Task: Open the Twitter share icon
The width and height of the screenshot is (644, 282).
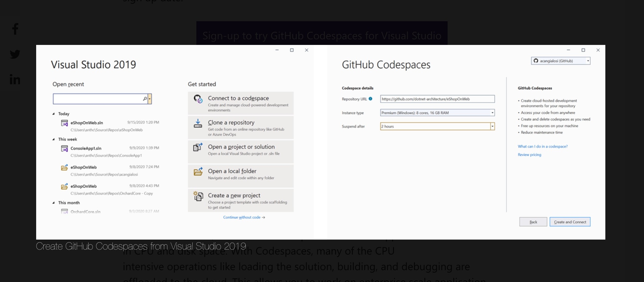Action: coord(15,54)
